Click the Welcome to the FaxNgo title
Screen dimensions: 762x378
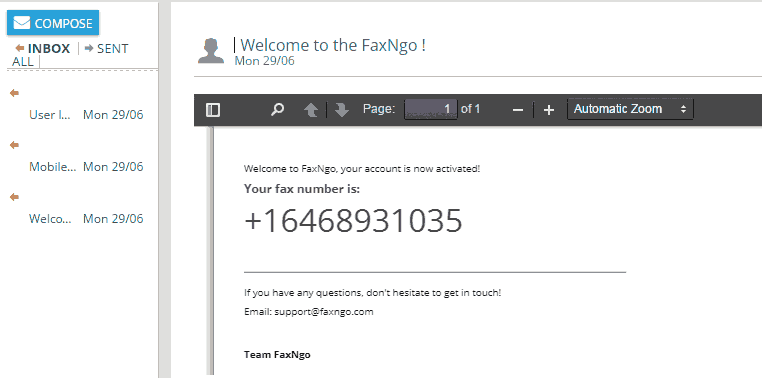tap(333, 45)
